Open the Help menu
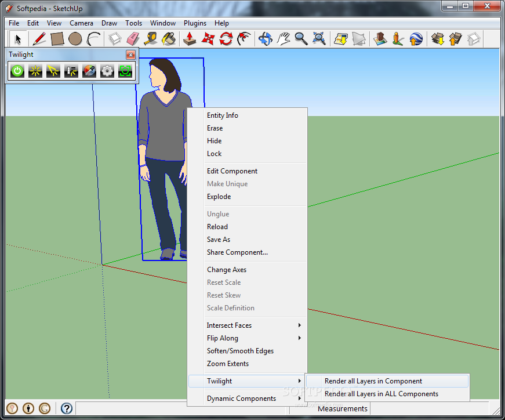This screenshot has width=505, height=420. (221, 23)
